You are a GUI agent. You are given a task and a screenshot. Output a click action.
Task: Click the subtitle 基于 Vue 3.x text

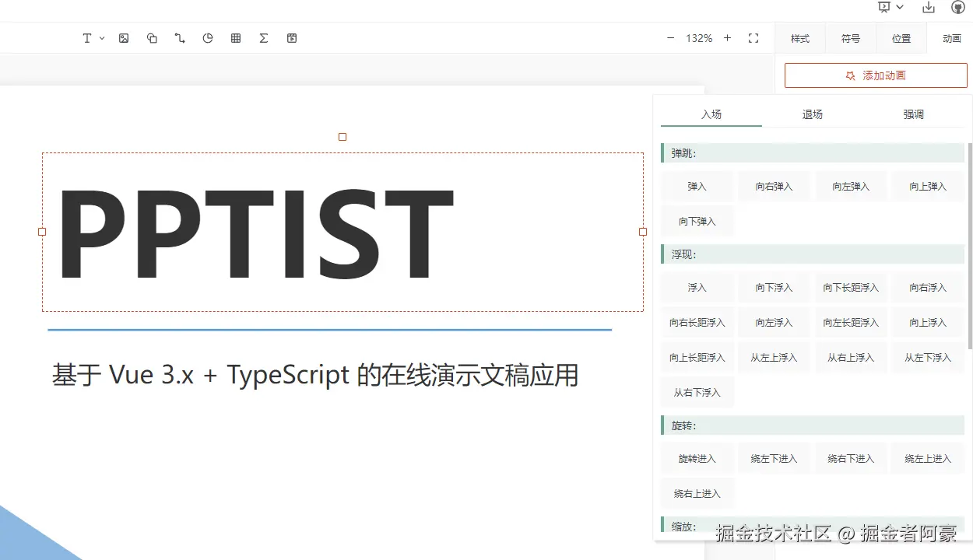[x=315, y=375]
